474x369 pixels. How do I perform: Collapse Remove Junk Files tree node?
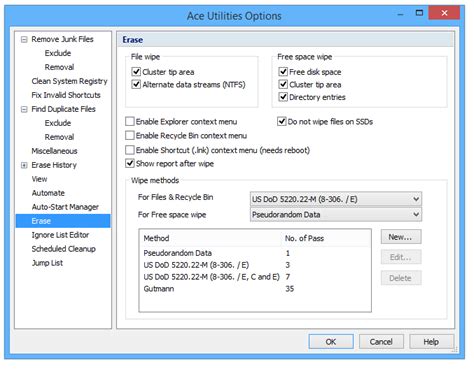24,39
